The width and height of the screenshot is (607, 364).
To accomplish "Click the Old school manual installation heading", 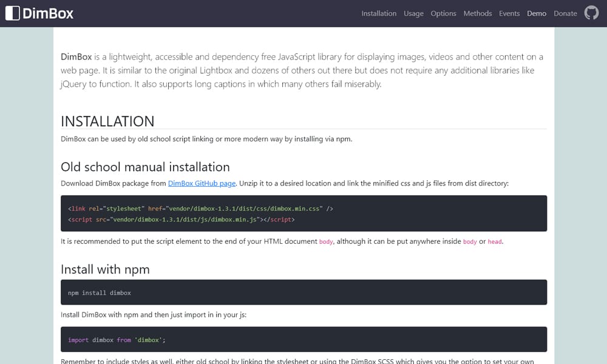I will 145,167.
